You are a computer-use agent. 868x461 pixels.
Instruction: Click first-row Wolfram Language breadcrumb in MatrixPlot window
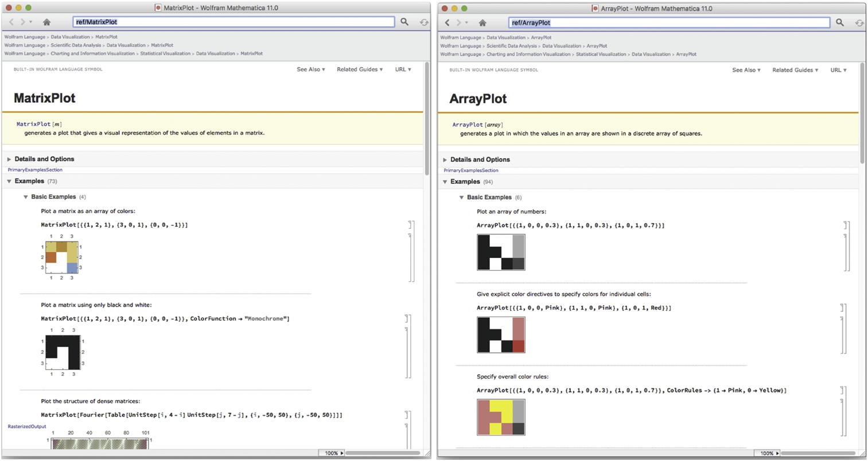pos(25,37)
